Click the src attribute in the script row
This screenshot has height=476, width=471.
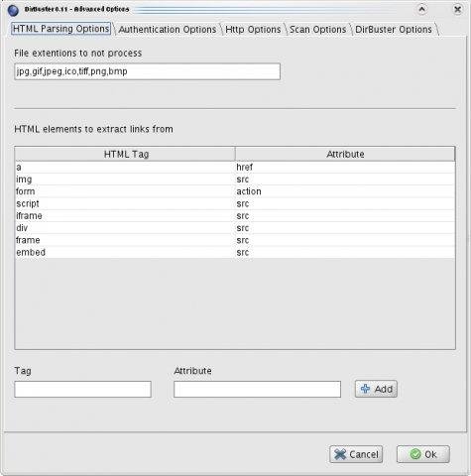(345, 203)
